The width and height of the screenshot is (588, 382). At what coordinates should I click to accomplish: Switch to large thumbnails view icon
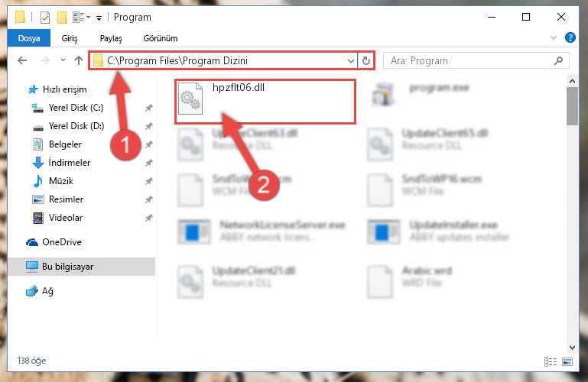[x=567, y=361]
